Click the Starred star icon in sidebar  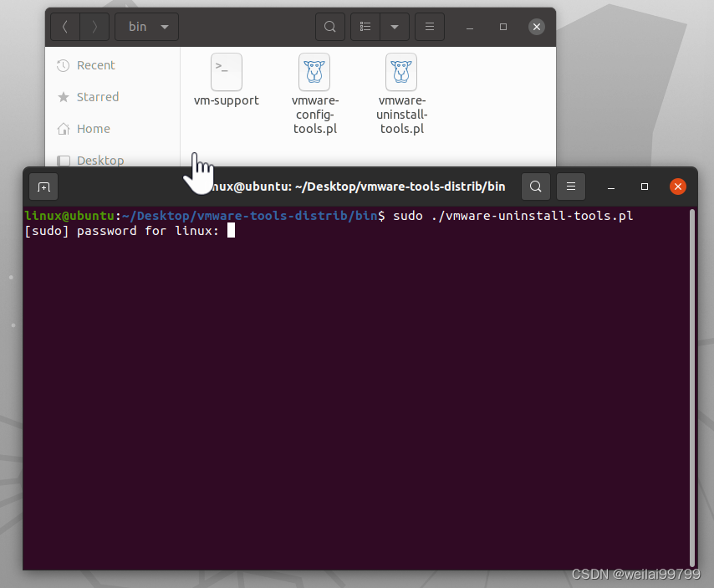coord(64,97)
